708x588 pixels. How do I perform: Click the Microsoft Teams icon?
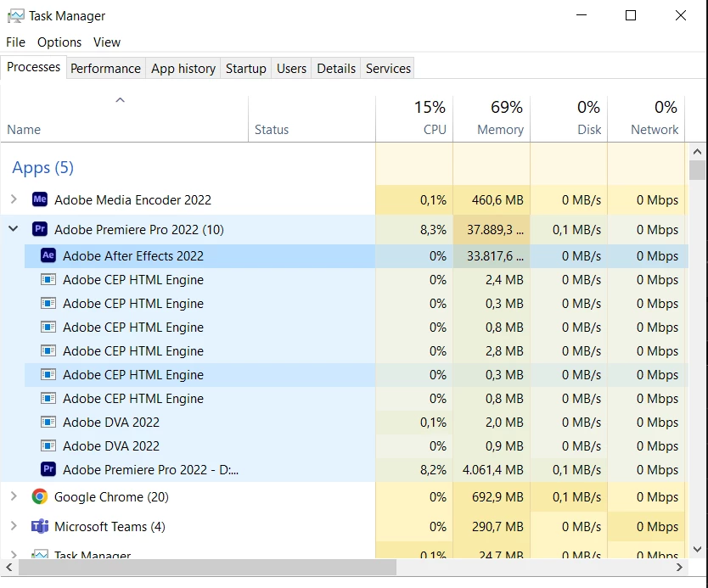(40, 526)
